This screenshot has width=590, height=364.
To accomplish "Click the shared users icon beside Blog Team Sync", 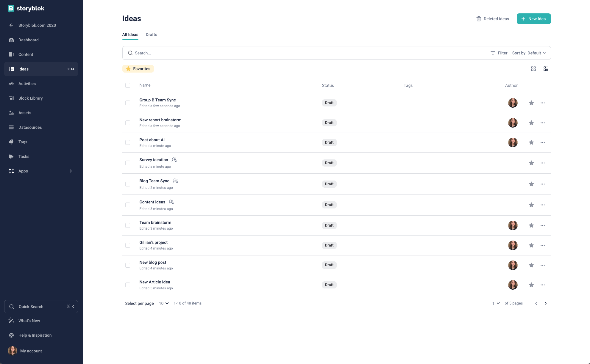I will (175, 181).
